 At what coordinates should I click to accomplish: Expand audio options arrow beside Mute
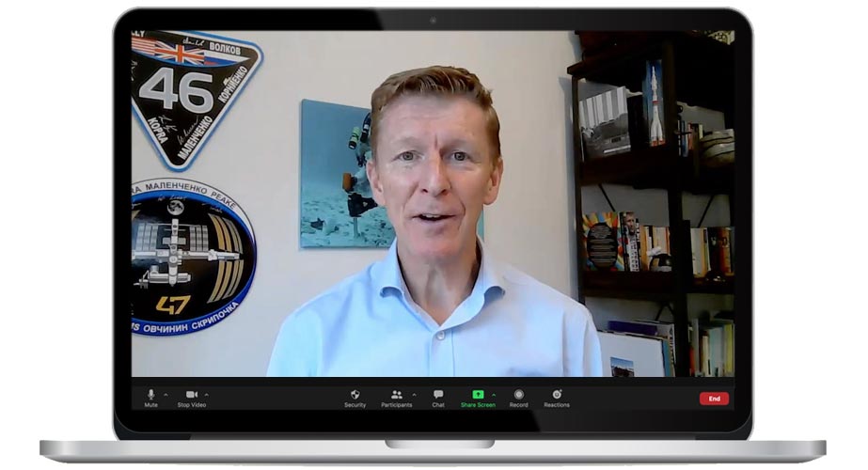point(166,395)
